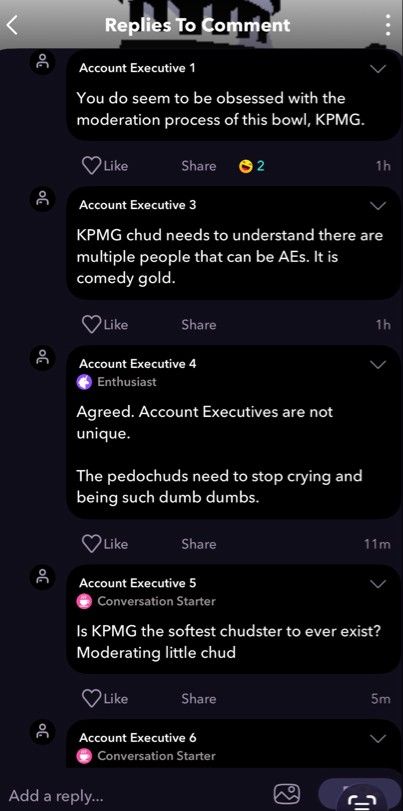
Task: Go back using the top-left arrow
Action: tap(12, 25)
